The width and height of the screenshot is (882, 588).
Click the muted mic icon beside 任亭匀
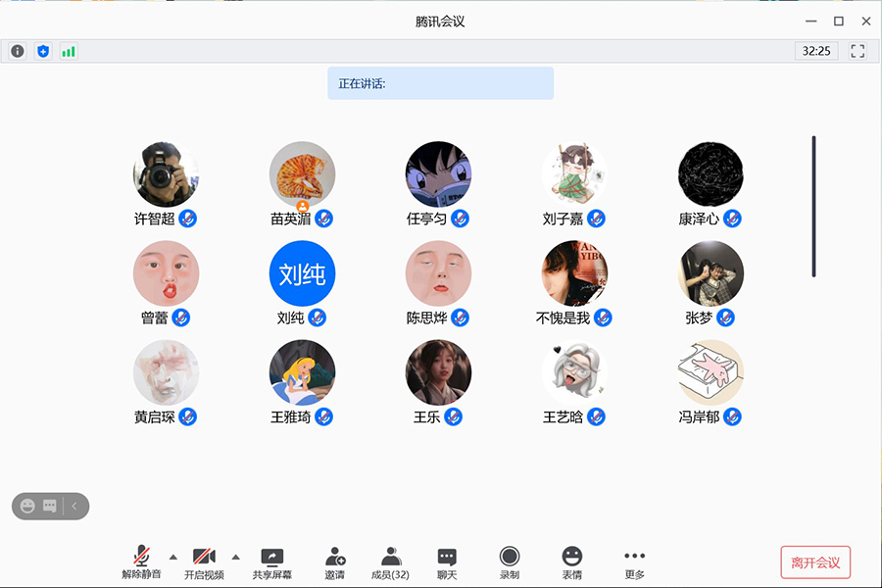[x=461, y=219]
